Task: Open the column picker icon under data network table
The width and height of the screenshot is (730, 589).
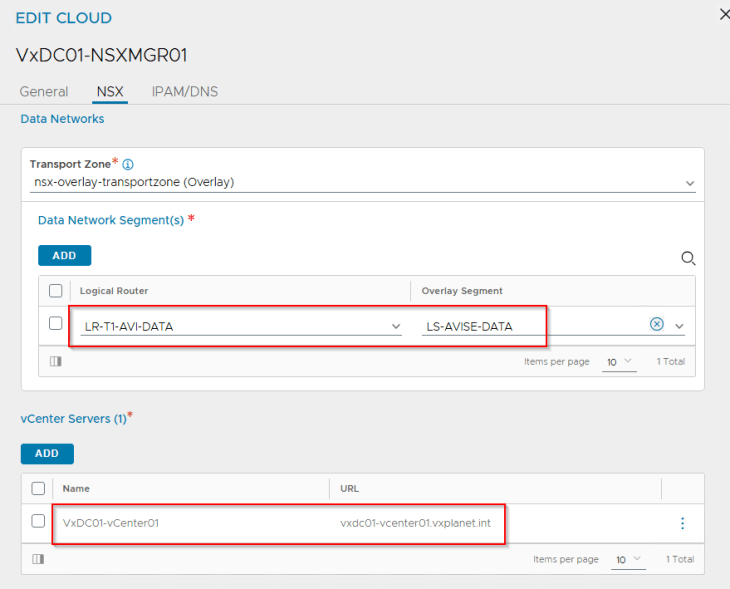Action: [55, 361]
